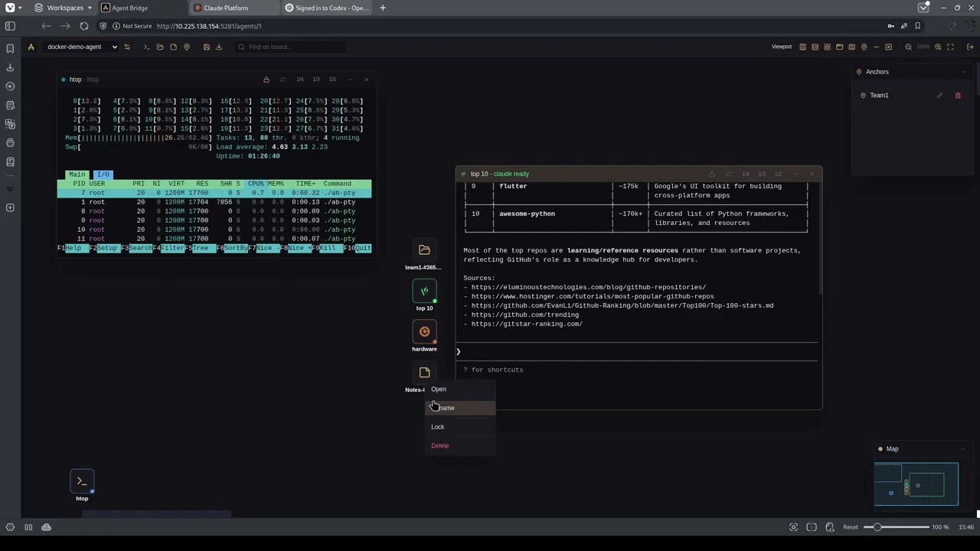
Task: Click the logout exit icon
Action: 972,47
